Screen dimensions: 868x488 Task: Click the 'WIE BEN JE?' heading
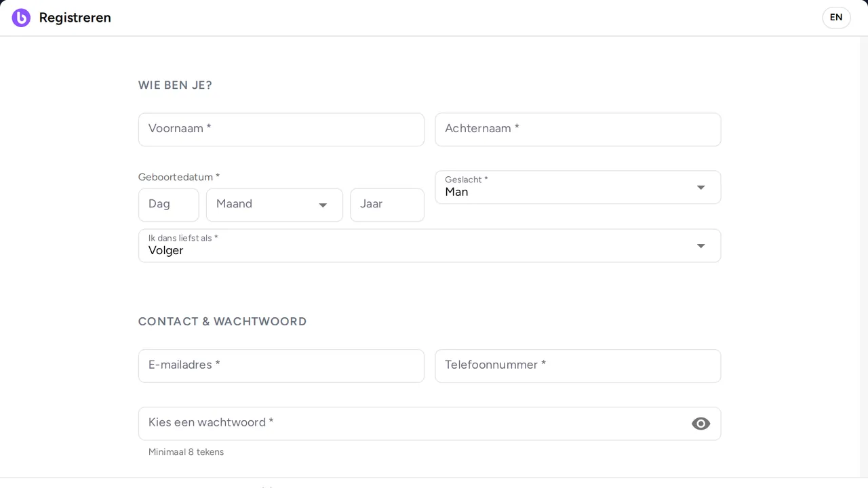tap(175, 85)
